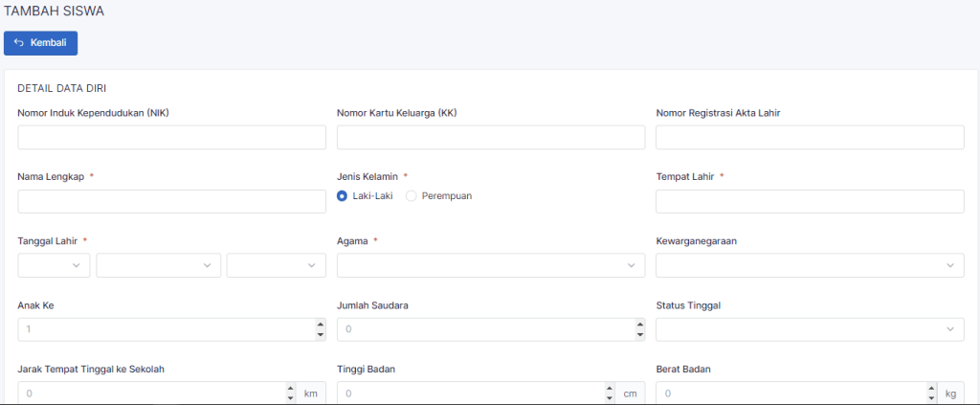Open the Agama dropdown
The width and height of the screenshot is (980, 405).
tap(491, 265)
